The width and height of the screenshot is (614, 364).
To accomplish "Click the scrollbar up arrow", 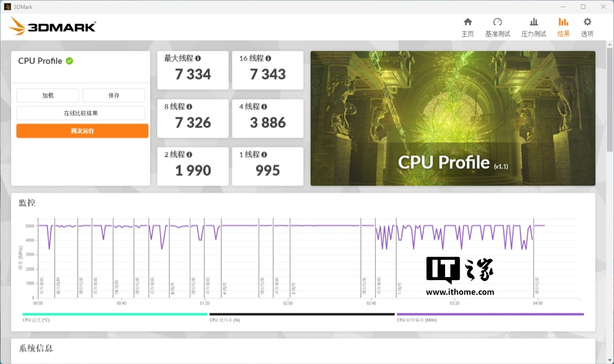I will pyautogui.click(x=610, y=44).
